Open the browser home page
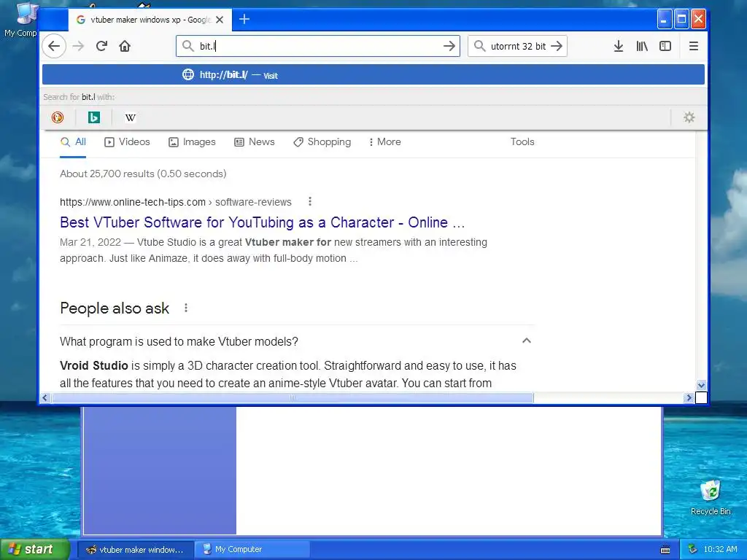 [x=125, y=46]
